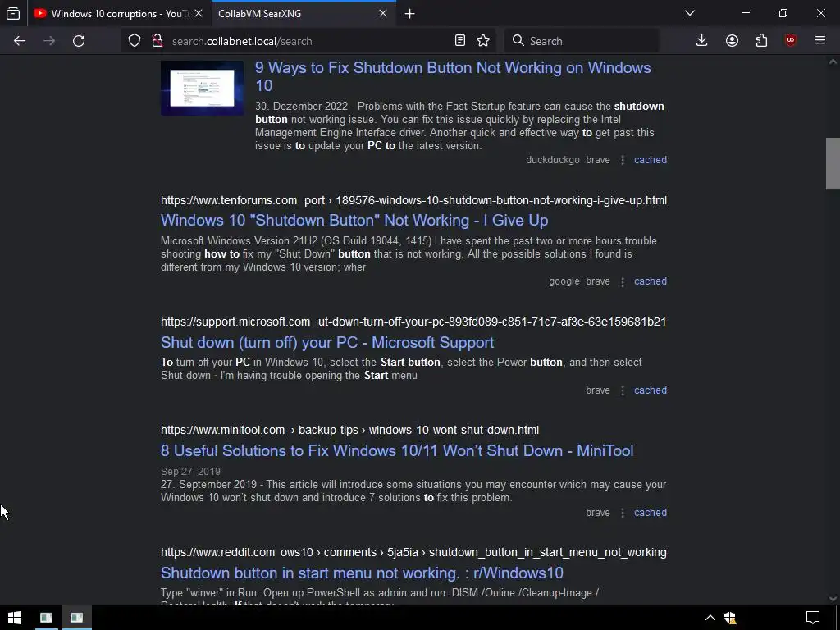Open cached copy of tenforums result
Screen dimensions: 840x630
click(x=651, y=281)
